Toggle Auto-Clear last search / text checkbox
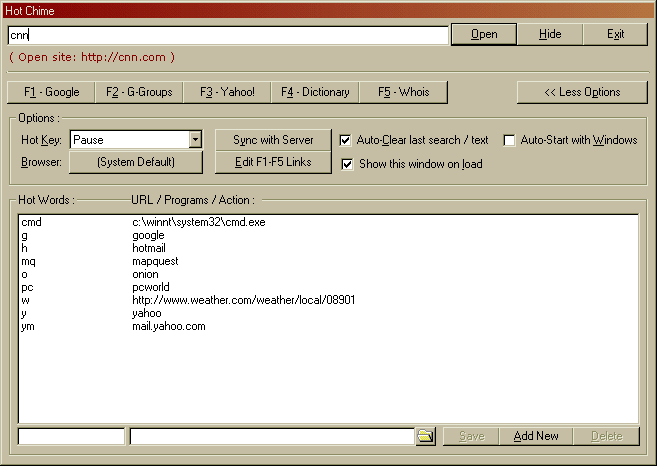Screen dimensions: 657x466 (x=345, y=140)
